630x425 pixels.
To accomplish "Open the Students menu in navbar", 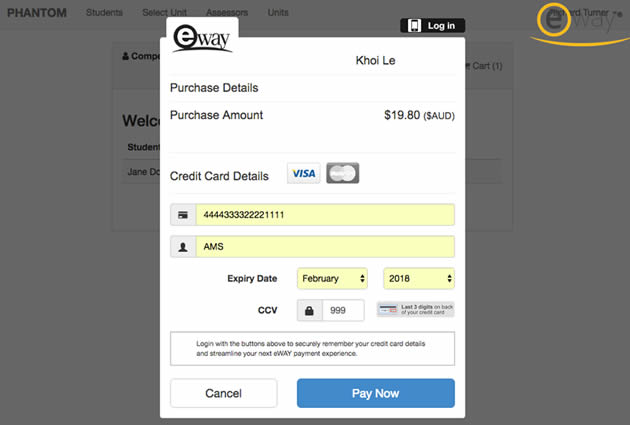I will [104, 13].
